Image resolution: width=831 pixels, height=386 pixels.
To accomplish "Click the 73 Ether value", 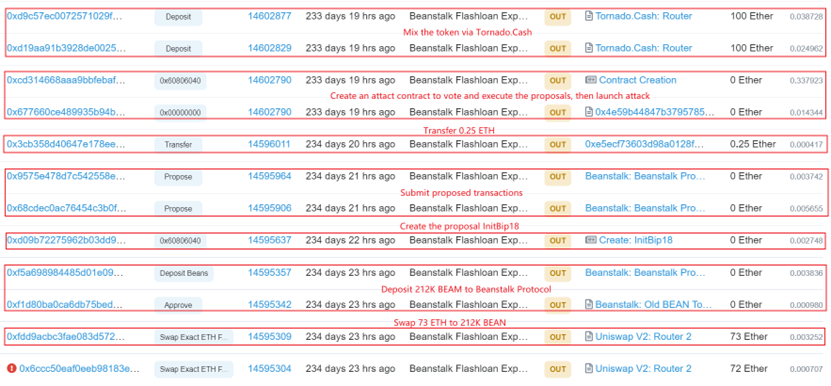I will (x=748, y=337).
